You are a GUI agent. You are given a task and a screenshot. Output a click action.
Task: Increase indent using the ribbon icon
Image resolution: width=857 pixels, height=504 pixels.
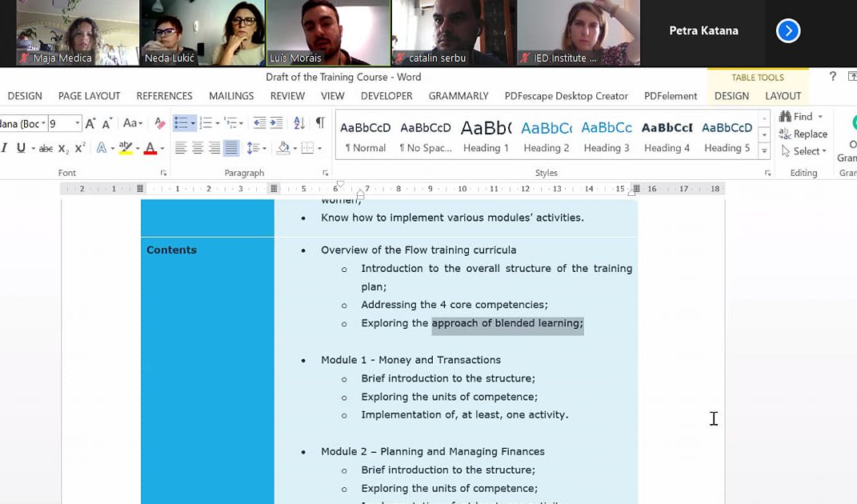click(277, 122)
